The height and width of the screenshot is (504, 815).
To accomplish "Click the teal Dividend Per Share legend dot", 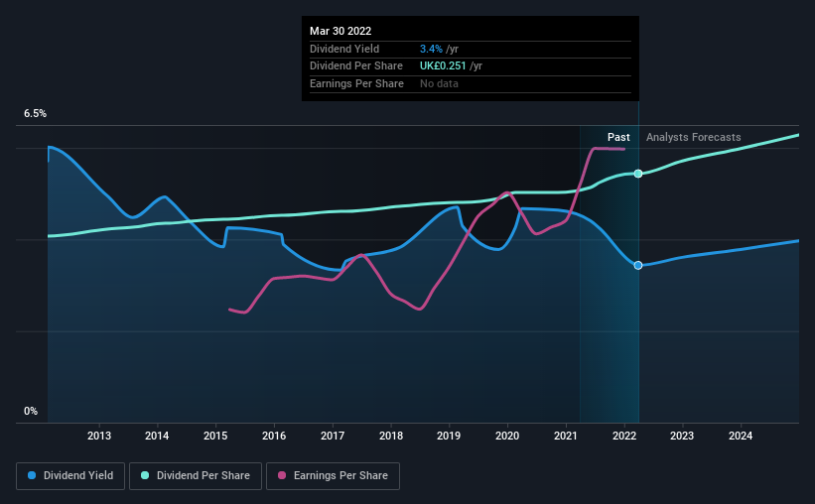I will (x=145, y=475).
